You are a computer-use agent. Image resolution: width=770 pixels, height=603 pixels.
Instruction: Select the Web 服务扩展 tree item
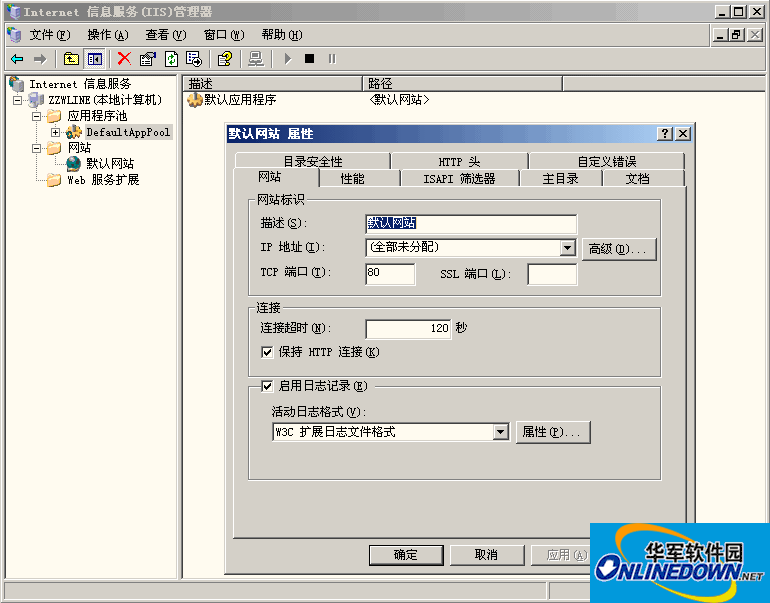pos(103,180)
